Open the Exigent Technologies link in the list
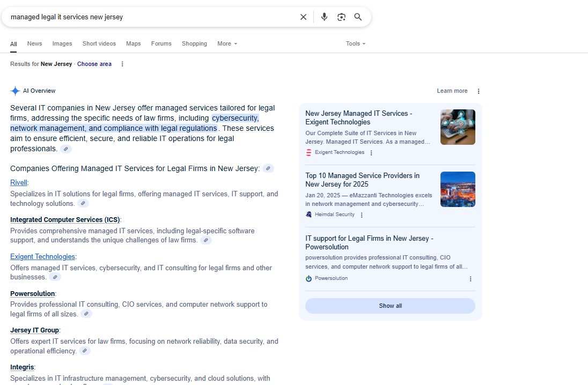The width and height of the screenshot is (588, 385). pyautogui.click(x=42, y=257)
